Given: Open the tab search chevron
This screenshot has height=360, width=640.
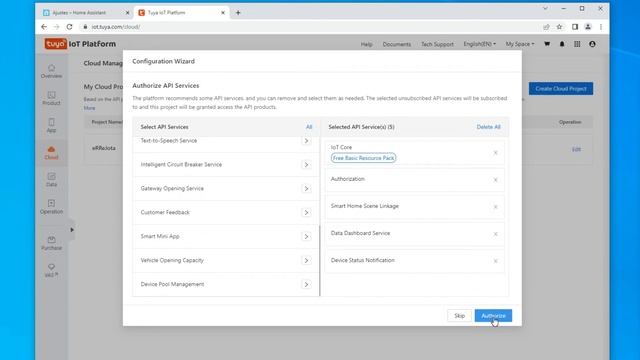Looking at the screenshot, I should [545, 8].
